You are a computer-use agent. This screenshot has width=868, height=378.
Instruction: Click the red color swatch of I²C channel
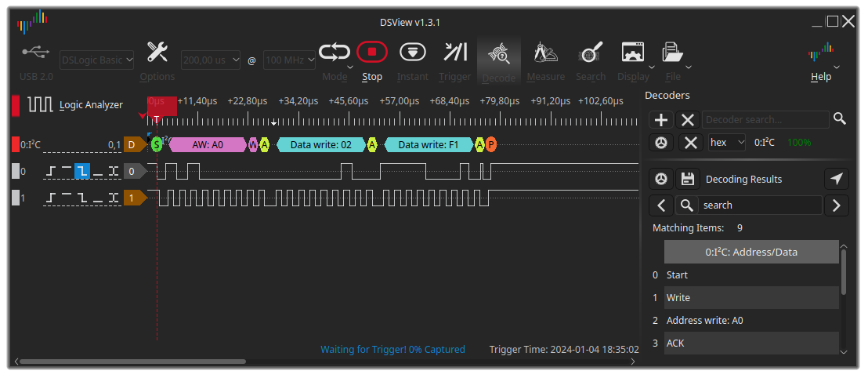click(16, 144)
